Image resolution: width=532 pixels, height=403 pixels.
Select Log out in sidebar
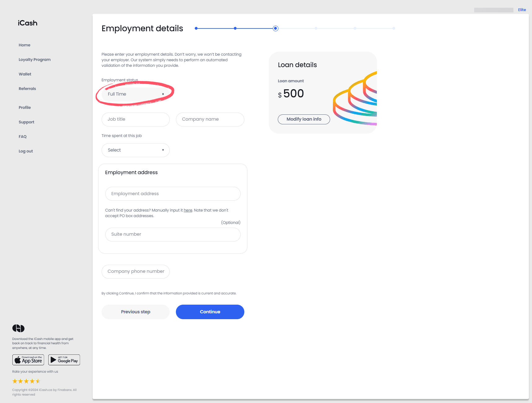pos(26,151)
